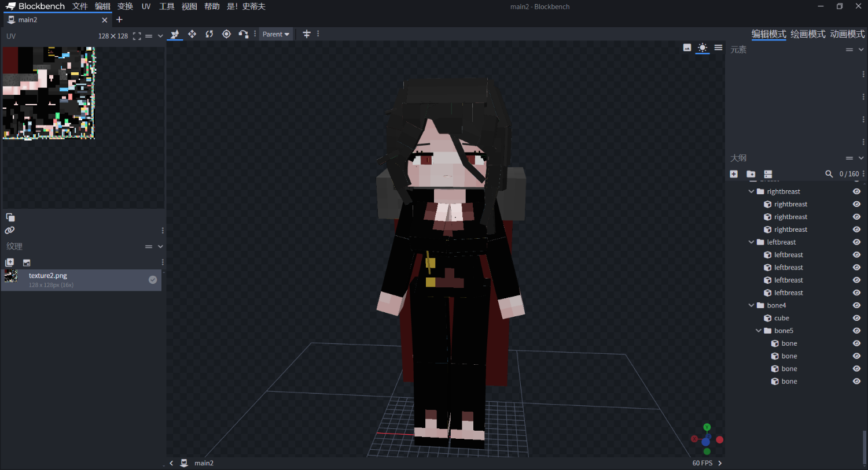Hide the rightbreast group

pos(856,191)
